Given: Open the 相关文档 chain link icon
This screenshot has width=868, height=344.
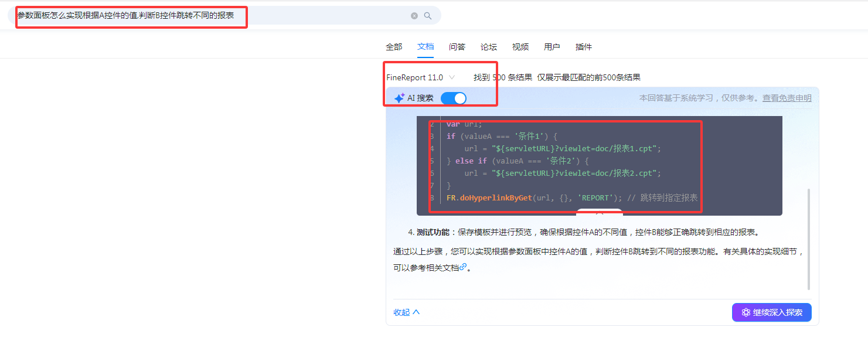Looking at the screenshot, I should coord(463,267).
